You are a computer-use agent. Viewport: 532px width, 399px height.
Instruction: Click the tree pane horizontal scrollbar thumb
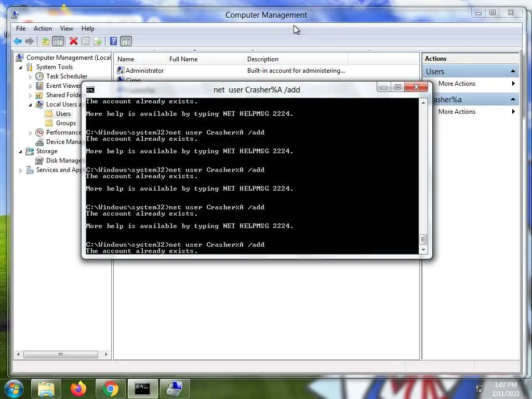61,354
